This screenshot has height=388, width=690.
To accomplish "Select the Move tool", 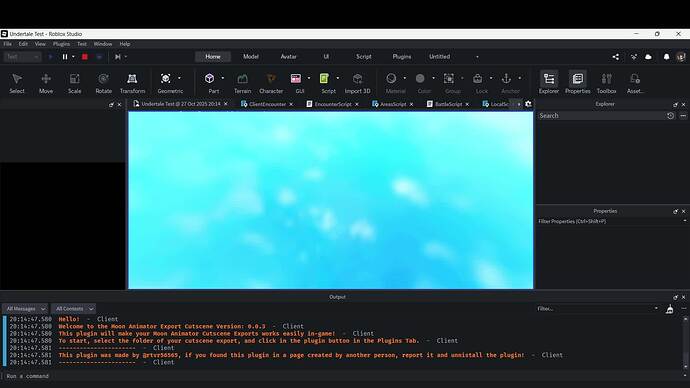I will tap(46, 83).
